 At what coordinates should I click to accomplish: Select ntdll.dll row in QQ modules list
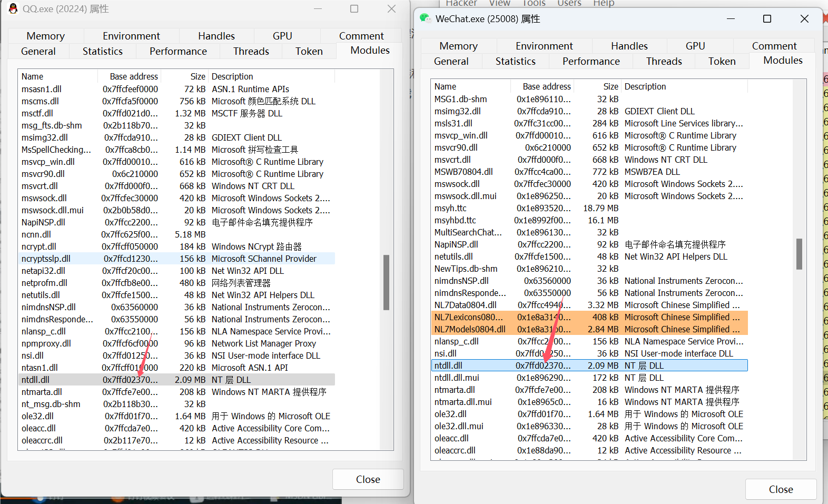pyautogui.click(x=176, y=380)
